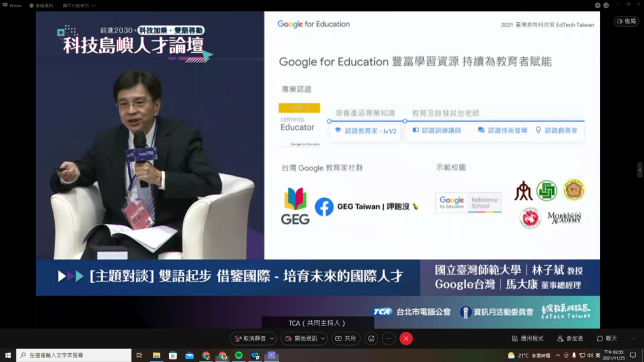
Task: Open File Explorer from taskbar
Action: point(157,356)
